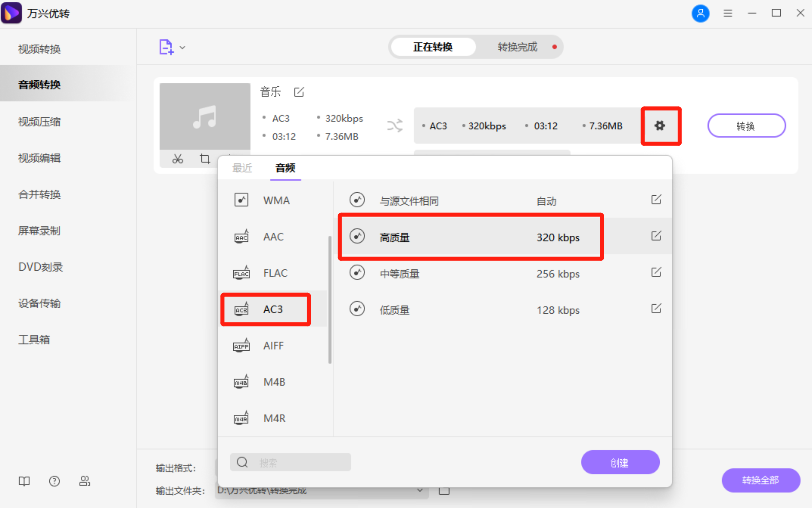The image size is (812, 508).
Task: Rename the 音乐 file using the pencil icon
Action: [299, 92]
